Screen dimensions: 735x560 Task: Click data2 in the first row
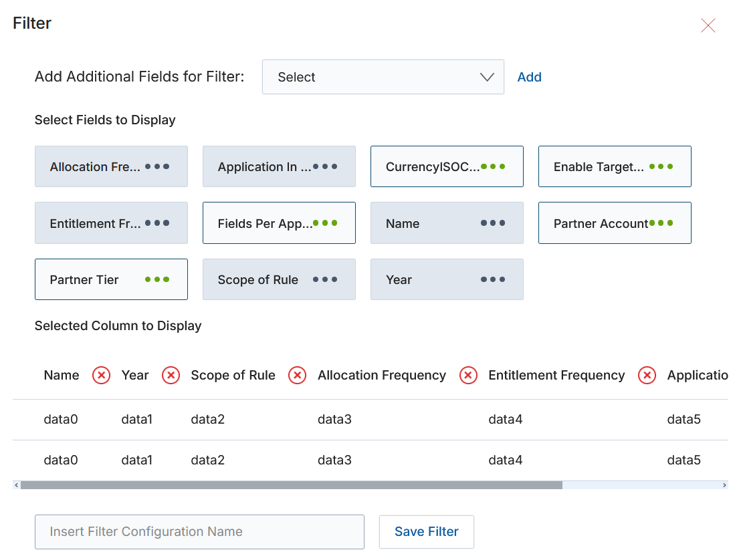[207, 420]
